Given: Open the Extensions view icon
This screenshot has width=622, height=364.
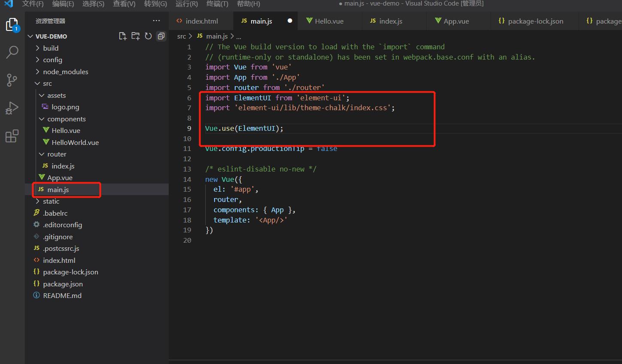Looking at the screenshot, I should (12, 136).
